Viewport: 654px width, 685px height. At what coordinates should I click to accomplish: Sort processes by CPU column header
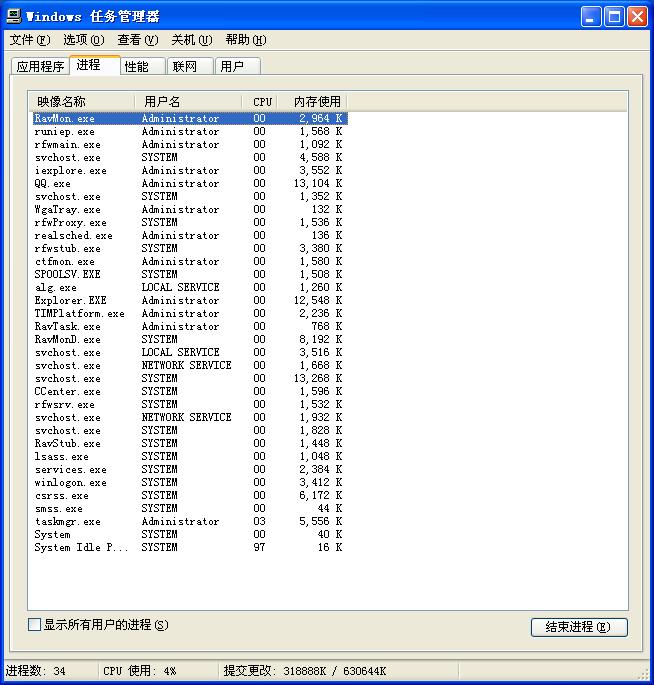coord(260,102)
